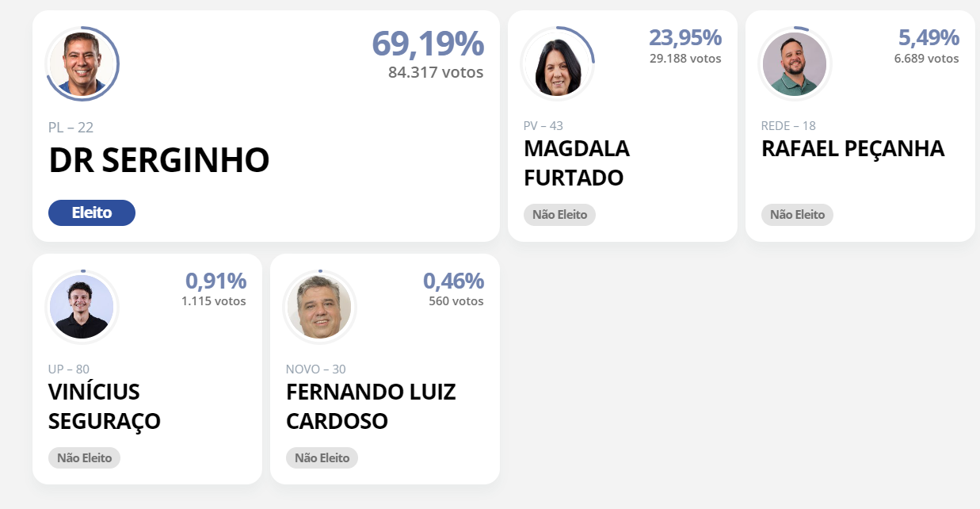Click the 84.317 votos count

click(x=436, y=72)
